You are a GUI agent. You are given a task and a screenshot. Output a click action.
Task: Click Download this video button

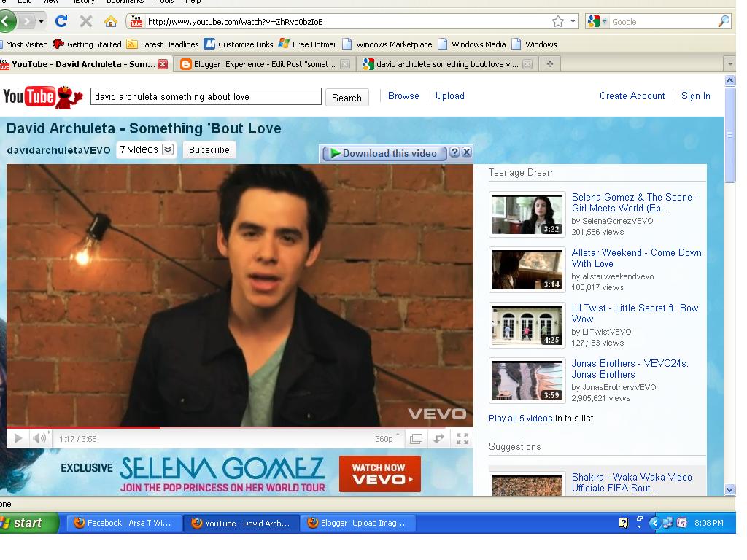pos(384,153)
